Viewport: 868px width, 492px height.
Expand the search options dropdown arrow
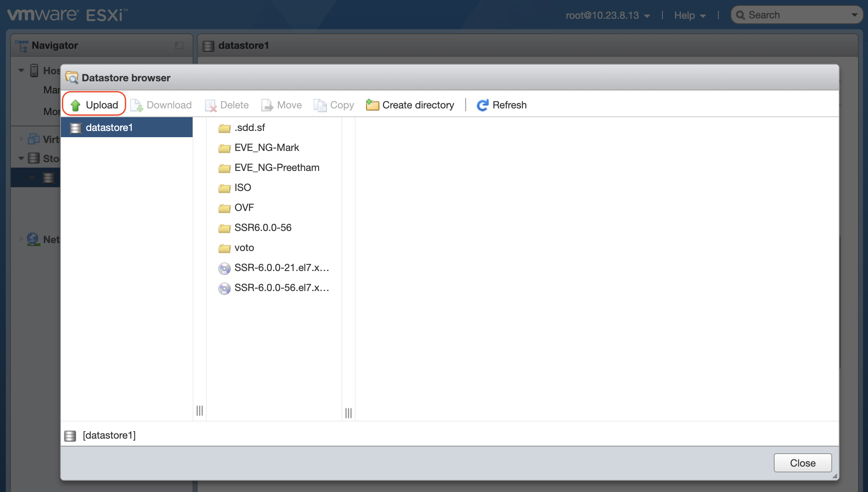point(854,15)
